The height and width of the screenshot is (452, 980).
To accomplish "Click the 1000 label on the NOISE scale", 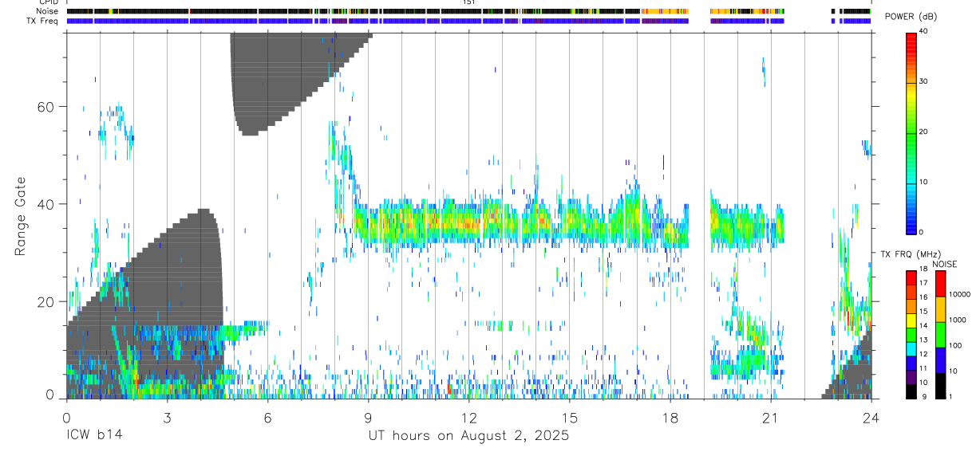I will [958, 320].
